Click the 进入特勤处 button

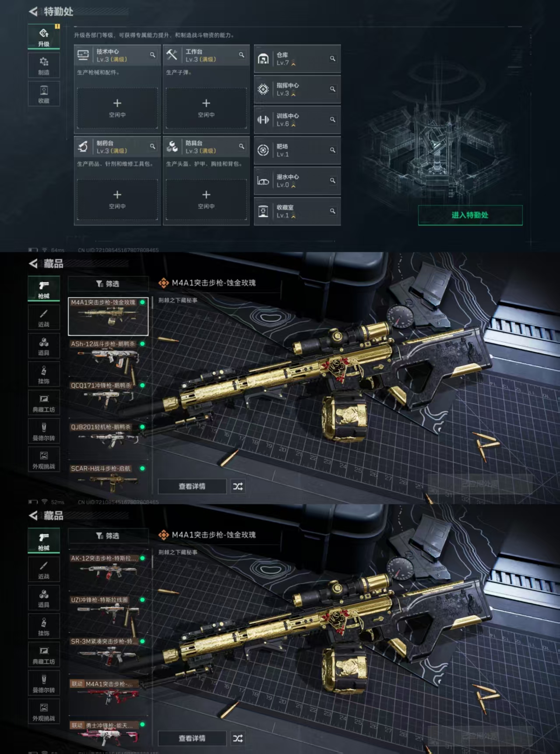(470, 215)
